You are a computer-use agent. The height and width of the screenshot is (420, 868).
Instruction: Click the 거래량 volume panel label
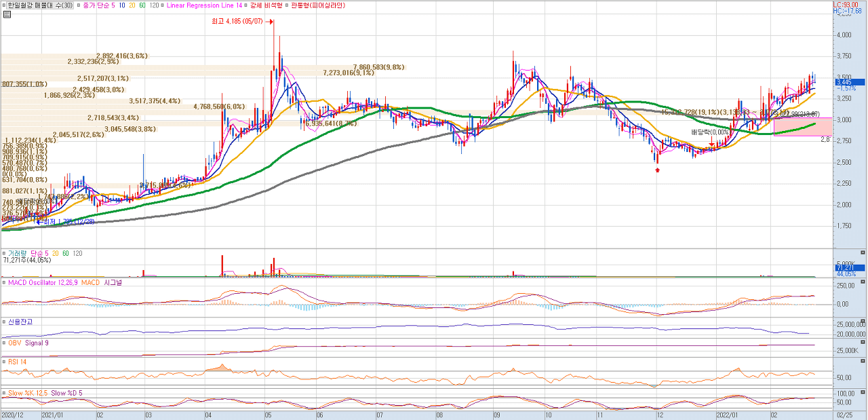pyautogui.click(x=17, y=253)
